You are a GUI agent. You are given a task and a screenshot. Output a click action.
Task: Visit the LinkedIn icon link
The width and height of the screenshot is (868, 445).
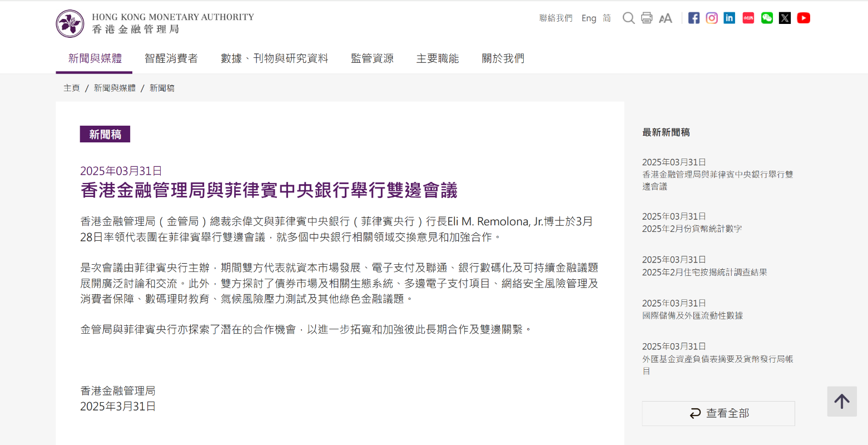click(x=730, y=18)
